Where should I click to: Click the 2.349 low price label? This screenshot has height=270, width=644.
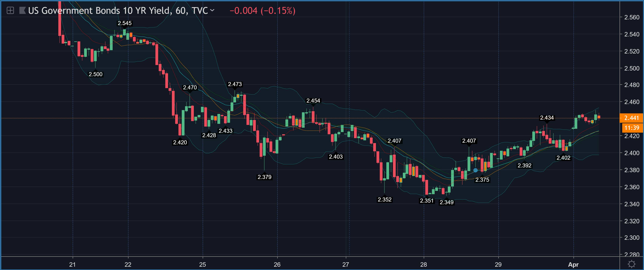tap(447, 202)
